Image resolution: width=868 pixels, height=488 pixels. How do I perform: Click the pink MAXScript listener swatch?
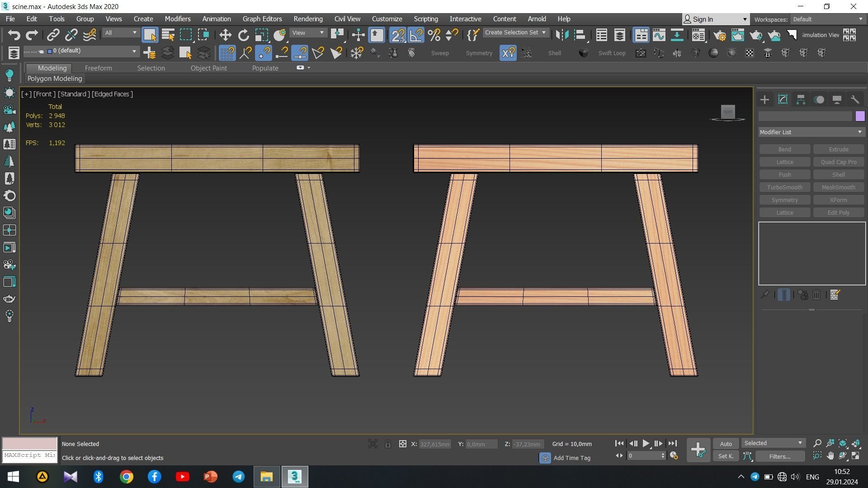click(x=30, y=443)
